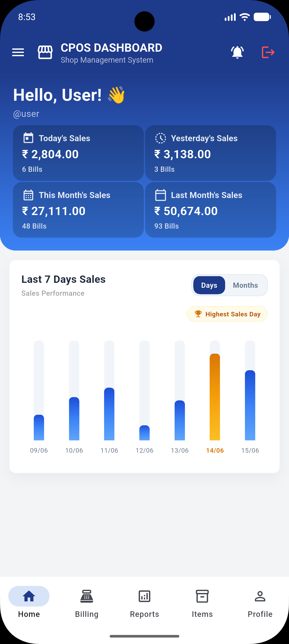The height and width of the screenshot is (644, 289).
Task: Click the red logout icon
Action: point(268,52)
